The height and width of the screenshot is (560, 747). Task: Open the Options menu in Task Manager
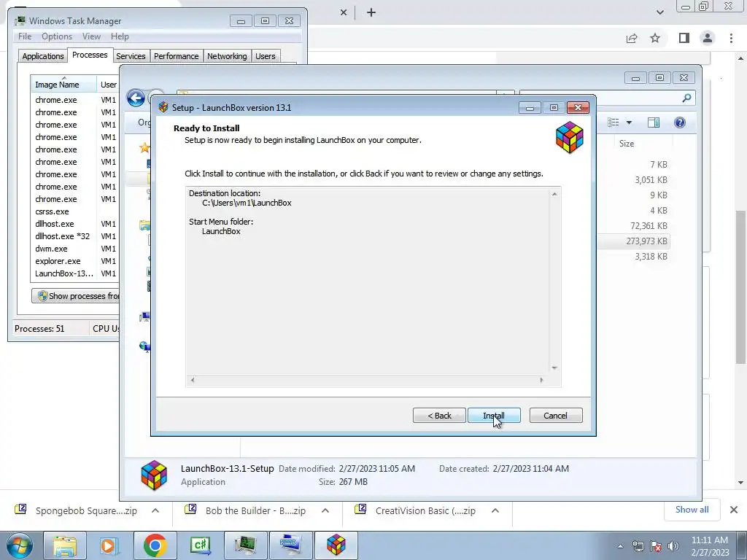57,36
